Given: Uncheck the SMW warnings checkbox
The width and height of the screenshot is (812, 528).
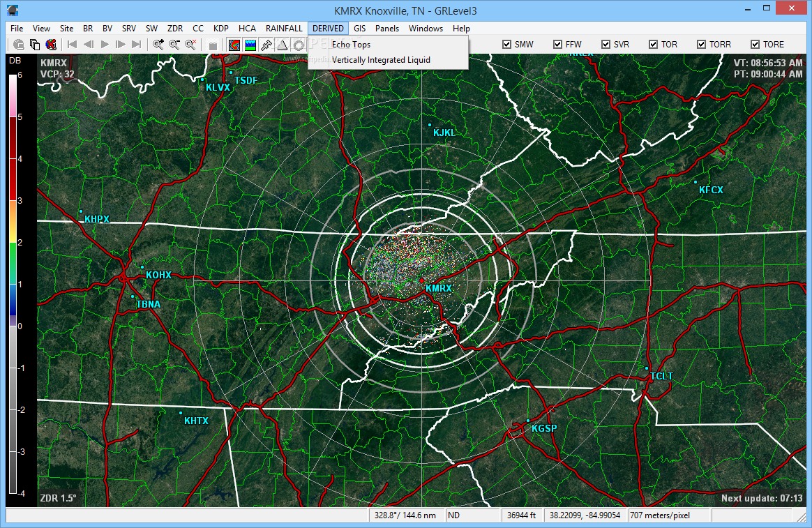Looking at the screenshot, I should tap(507, 45).
